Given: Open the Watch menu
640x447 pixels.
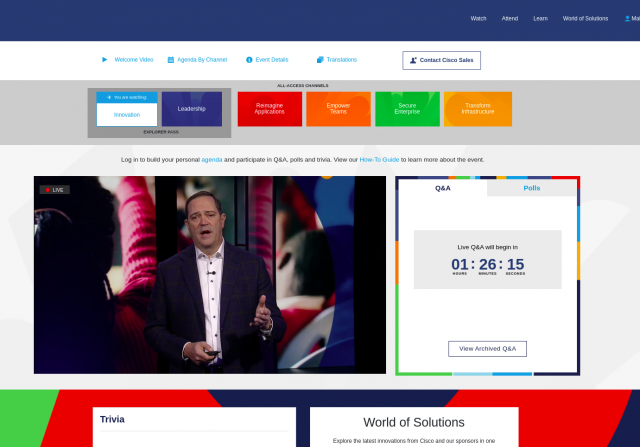Looking at the screenshot, I should [478, 18].
